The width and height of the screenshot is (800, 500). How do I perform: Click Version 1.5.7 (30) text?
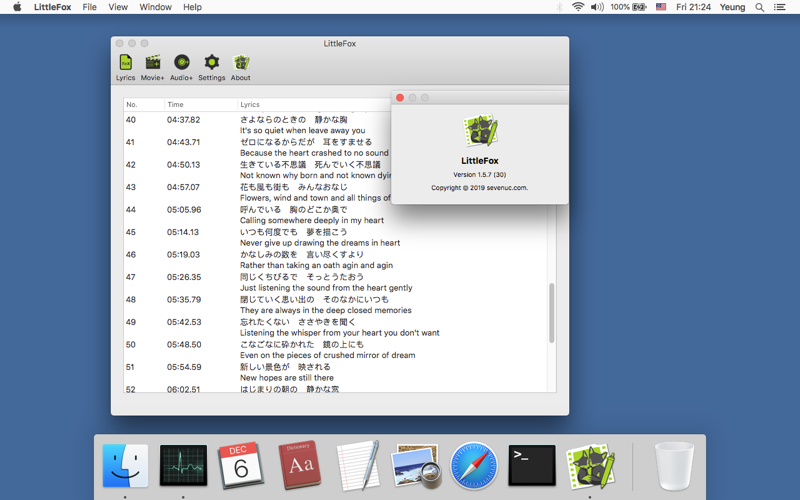coord(480,174)
